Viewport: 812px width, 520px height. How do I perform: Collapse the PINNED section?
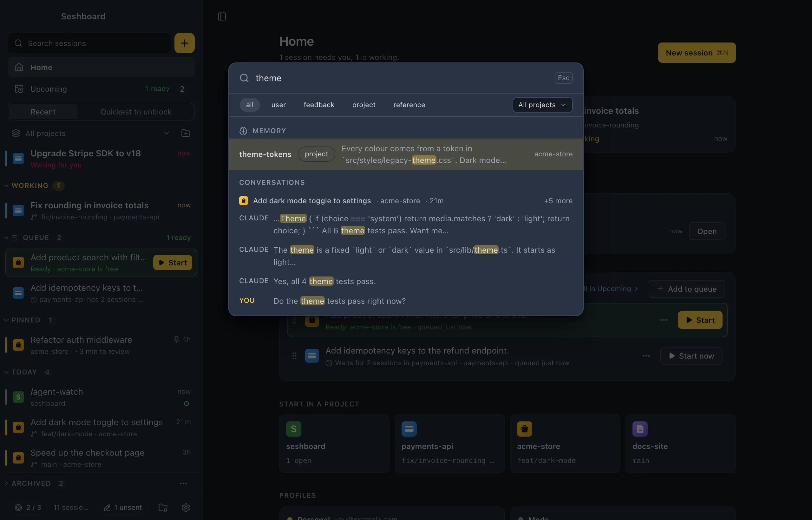click(x=6, y=320)
